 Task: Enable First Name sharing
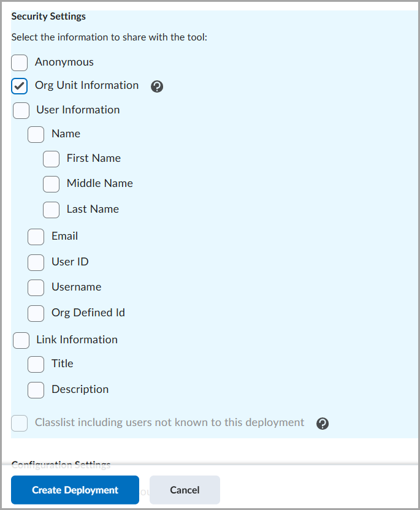coord(51,159)
